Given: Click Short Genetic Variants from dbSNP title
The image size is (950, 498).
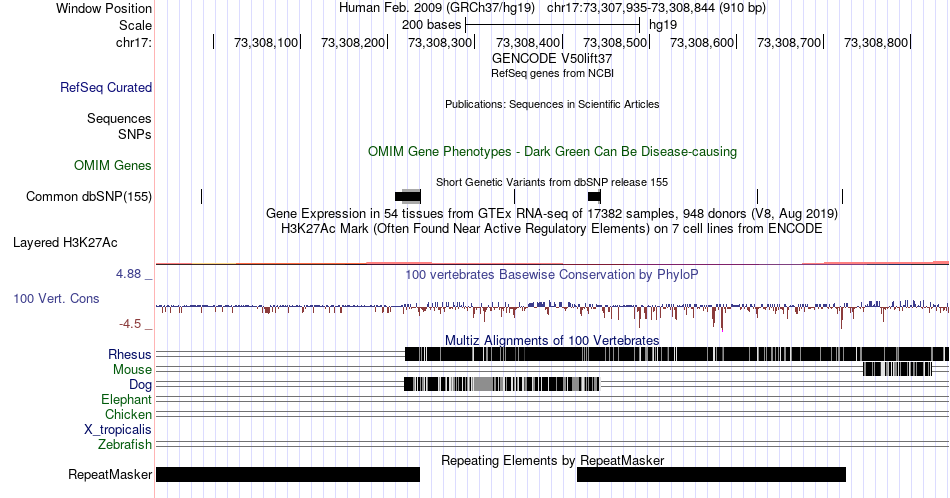Looking at the screenshot, I should tap(552, 182).
